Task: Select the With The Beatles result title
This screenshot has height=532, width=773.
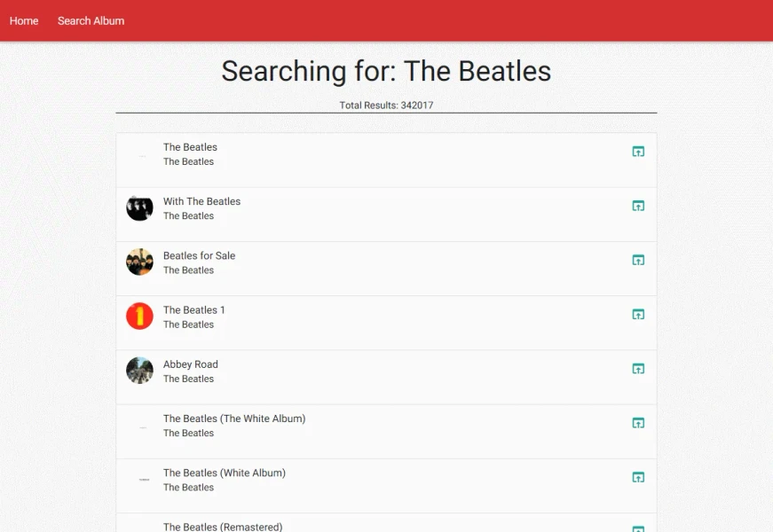Action: 201,201
